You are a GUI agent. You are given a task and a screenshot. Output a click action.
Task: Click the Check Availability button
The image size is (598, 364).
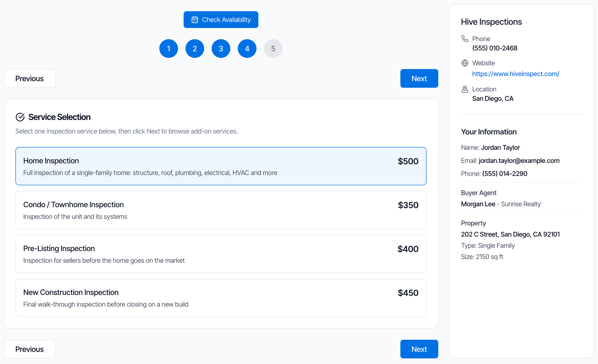pos(221,20)
